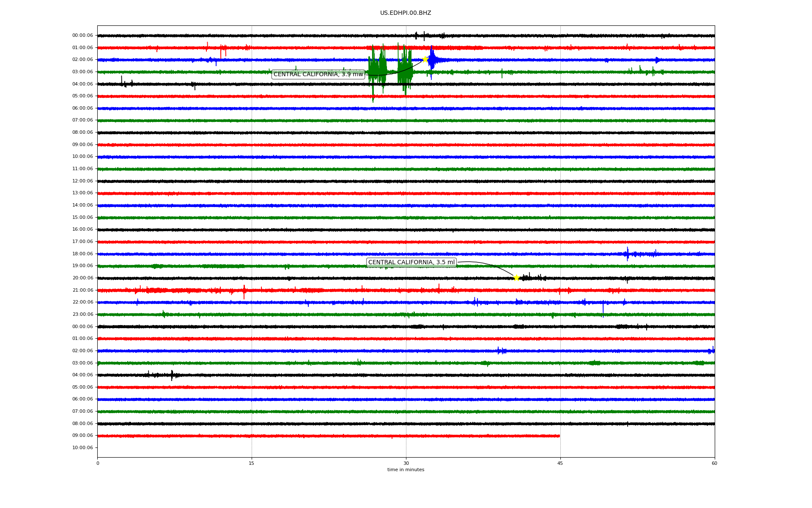Click the 'time in minutes' axis label
The height and width of the screenshot is (508, 812).
coord(405,470)
